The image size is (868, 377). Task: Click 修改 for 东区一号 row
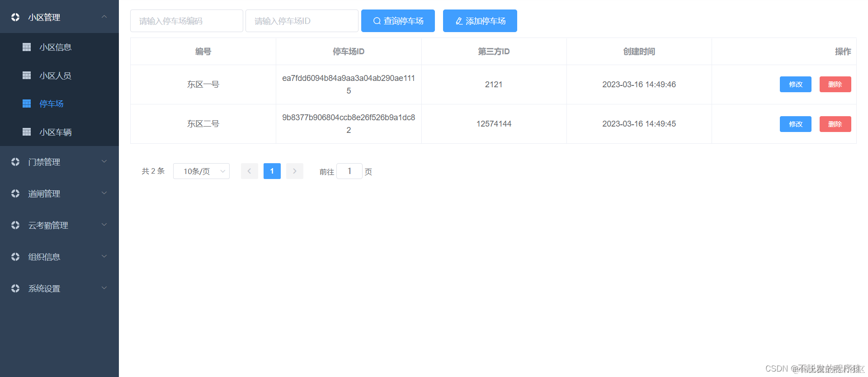795,84
